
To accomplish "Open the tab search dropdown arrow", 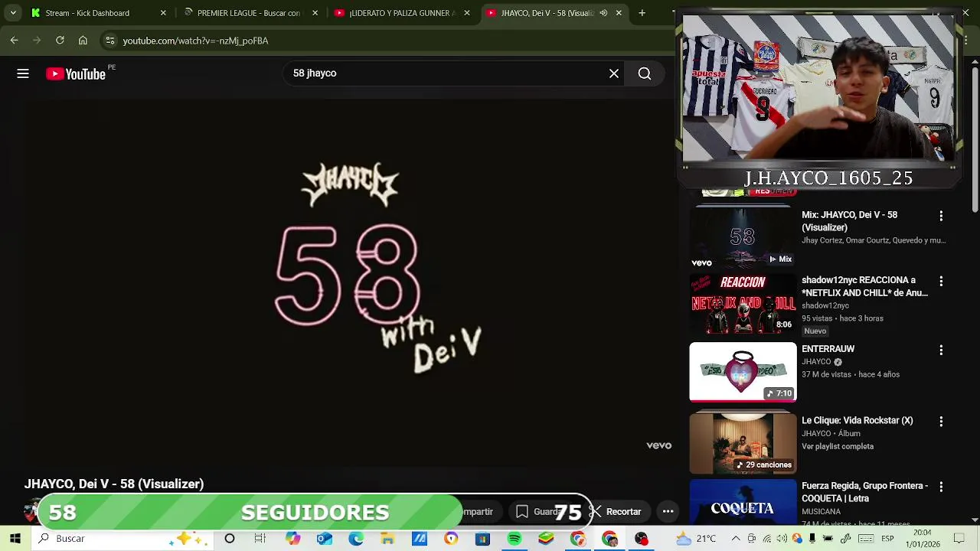I will (x=13, y=13).
